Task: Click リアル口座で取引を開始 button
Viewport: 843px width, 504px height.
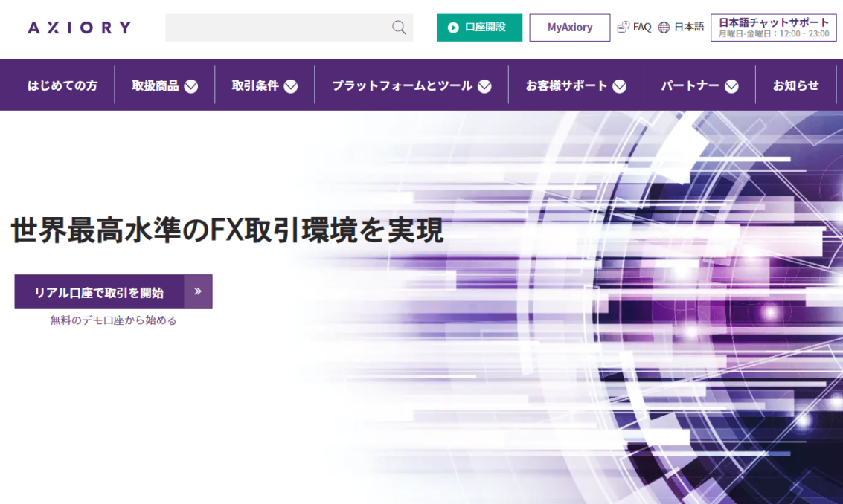Action: pos(99,292)
